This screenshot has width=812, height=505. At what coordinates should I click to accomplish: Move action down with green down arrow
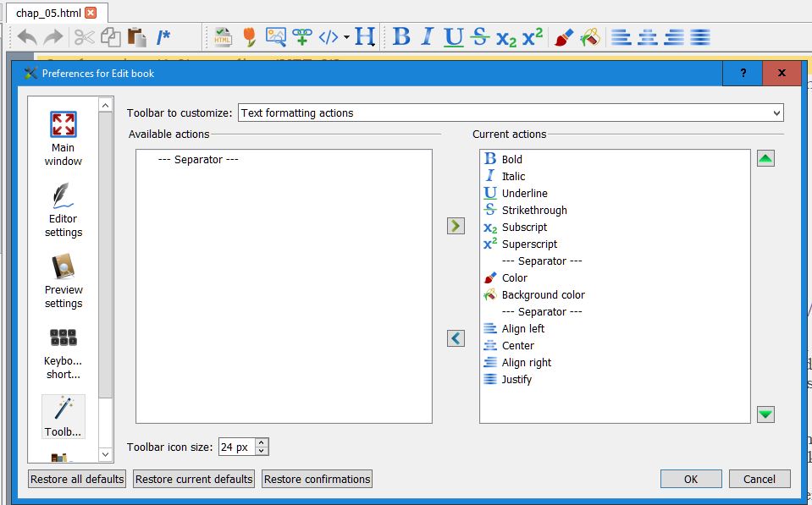click(x=765, y=414)
